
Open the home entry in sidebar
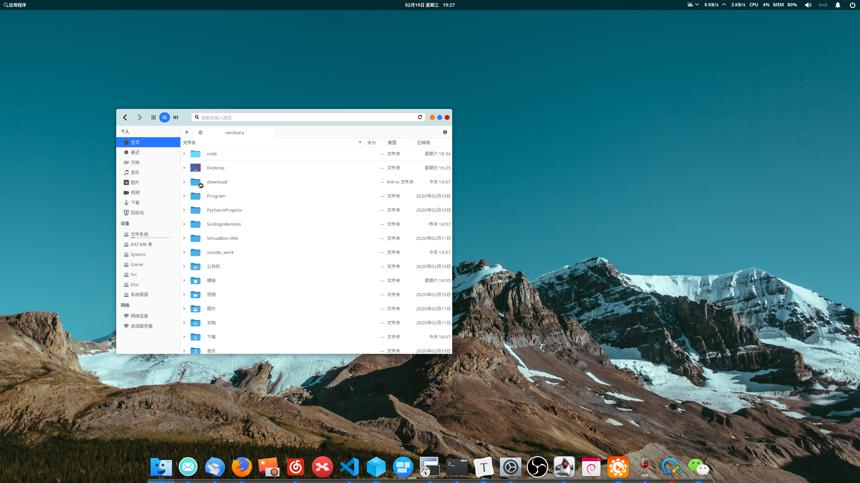coord(148,142)
